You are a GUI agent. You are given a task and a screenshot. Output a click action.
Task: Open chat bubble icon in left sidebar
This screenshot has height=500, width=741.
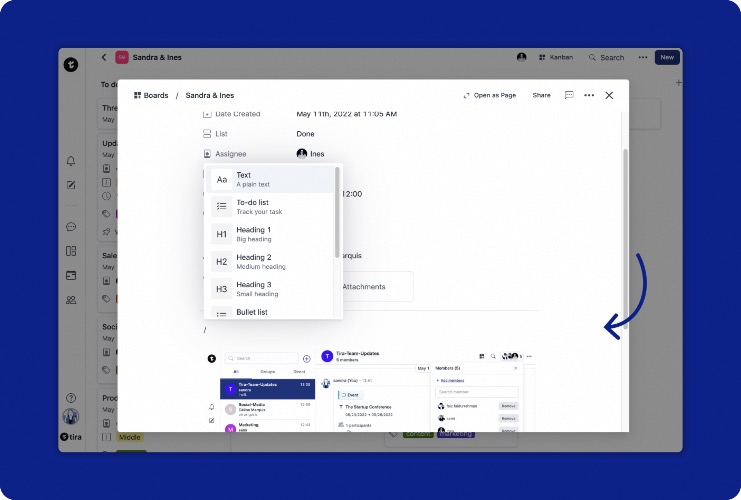tap(71, 227)
